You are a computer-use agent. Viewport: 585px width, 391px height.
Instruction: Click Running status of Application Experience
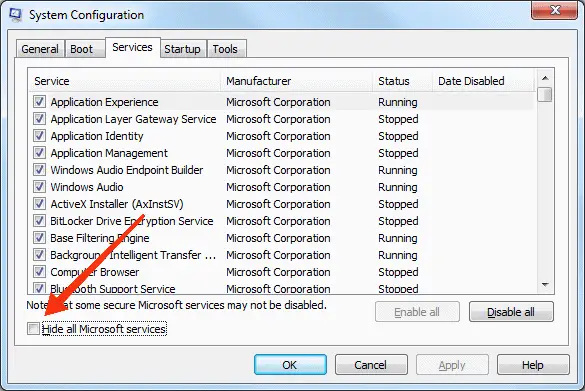click(398, 102)
